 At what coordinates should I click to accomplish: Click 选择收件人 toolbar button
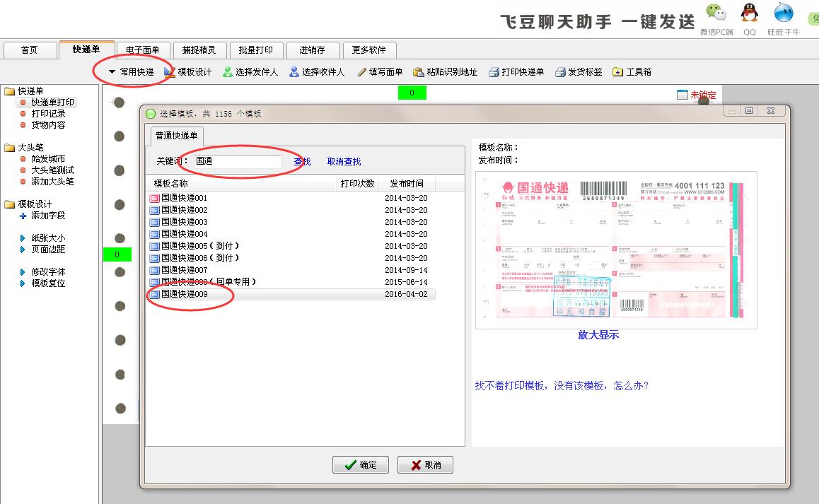[x=317, y=72]
